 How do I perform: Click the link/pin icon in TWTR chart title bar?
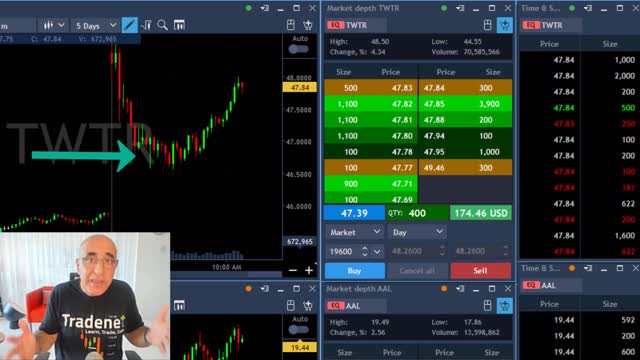click(264, 8)
